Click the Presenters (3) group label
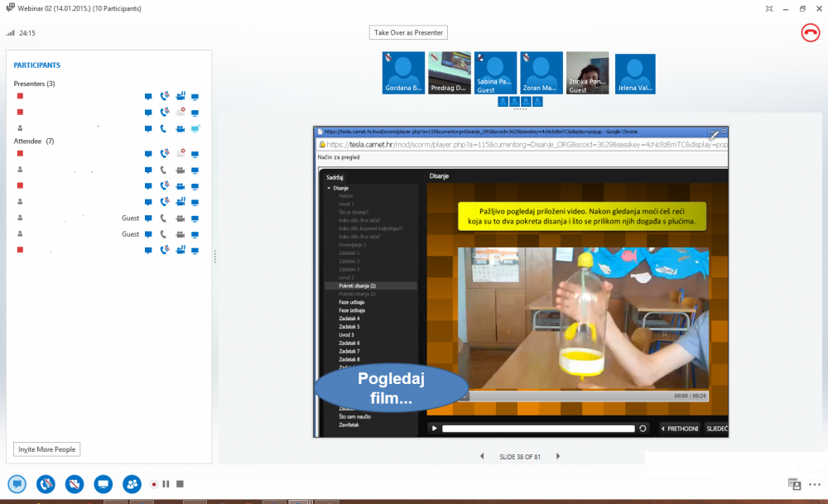Image resolution: width=828 pixels, height=504 pixels. coord(34,84)
